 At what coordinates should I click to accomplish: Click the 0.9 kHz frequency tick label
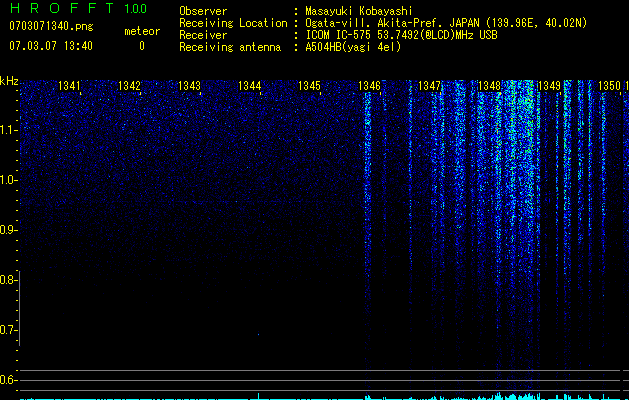pyautogui.click(x=7, y=230)
